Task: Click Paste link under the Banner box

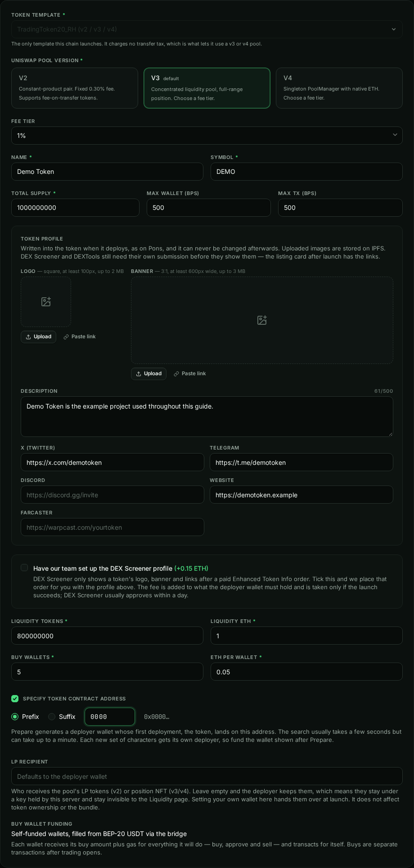Action: click(x=190, y=374)
